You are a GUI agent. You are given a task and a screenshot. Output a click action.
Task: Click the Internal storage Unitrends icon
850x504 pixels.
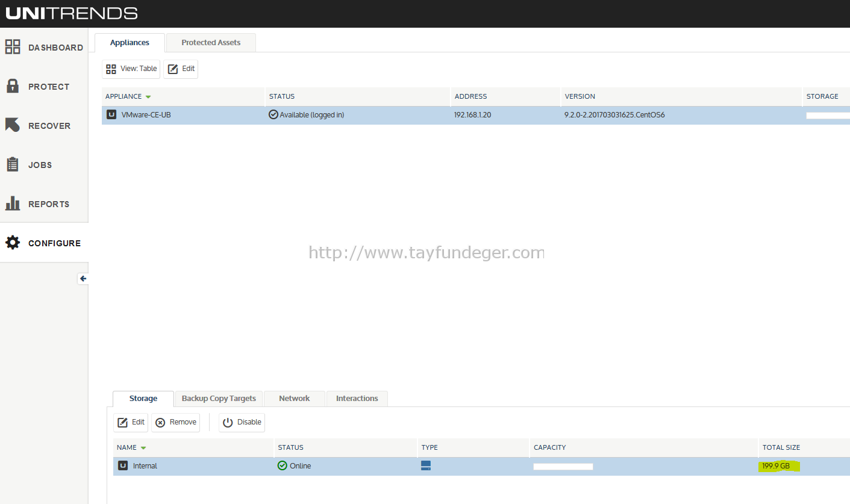pyautogui.click(x=123, y=465)
